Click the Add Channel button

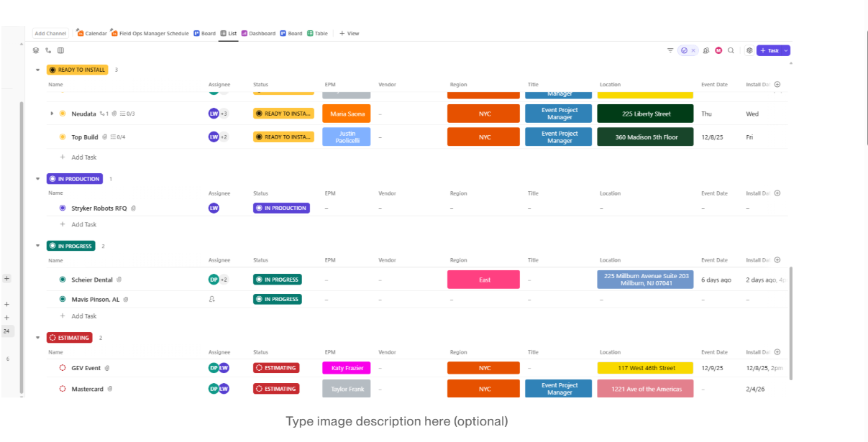50,34
